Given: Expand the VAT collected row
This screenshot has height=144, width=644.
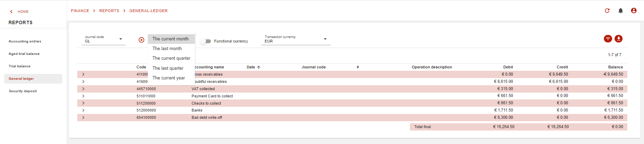Looking at the screenshot, I should pos(83,89).
